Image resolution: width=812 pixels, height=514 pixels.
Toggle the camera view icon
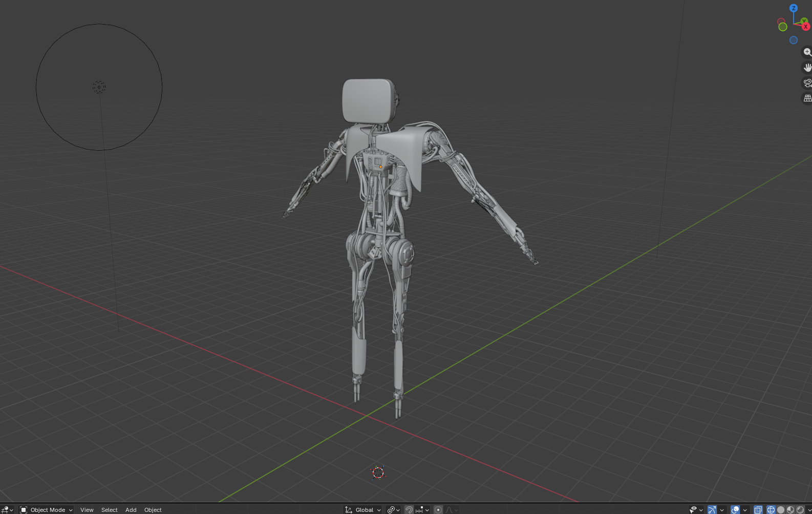click(807, 83)
